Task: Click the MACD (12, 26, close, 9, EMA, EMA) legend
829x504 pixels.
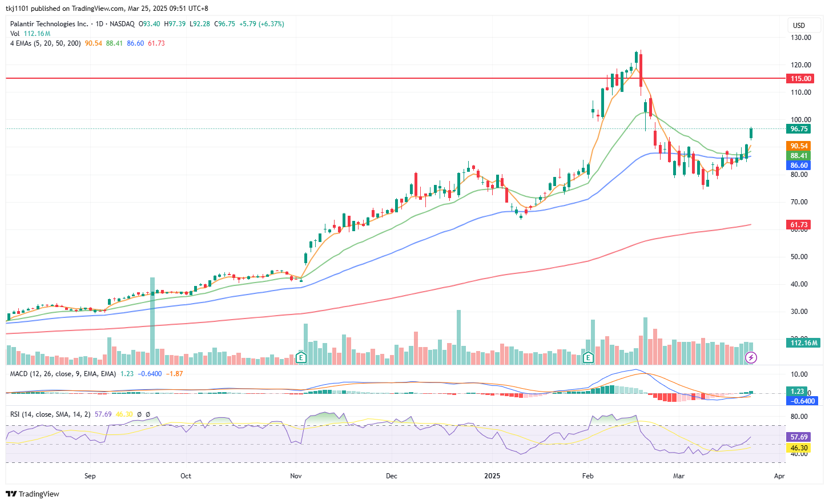Action: [x=63, y=374]
